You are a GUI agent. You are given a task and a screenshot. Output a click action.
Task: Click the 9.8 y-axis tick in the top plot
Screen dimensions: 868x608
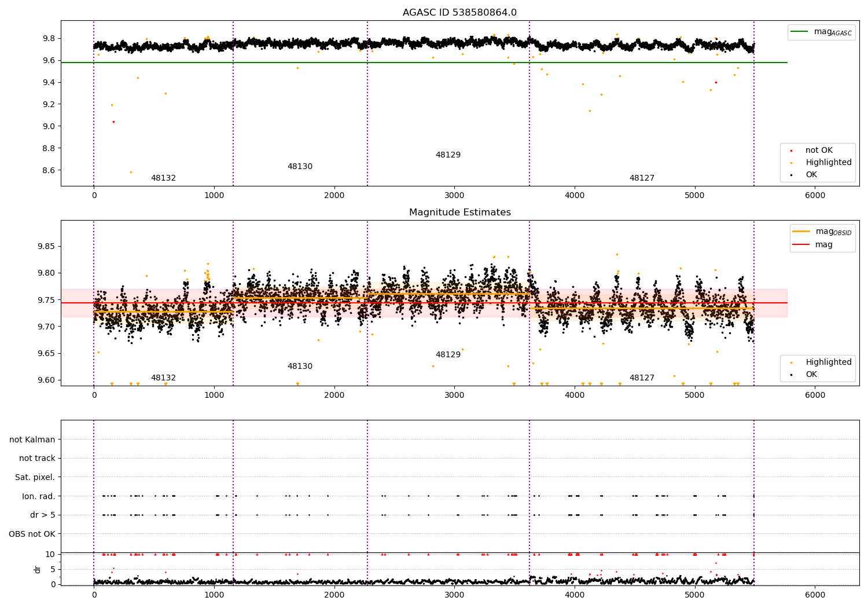(49, 38)
